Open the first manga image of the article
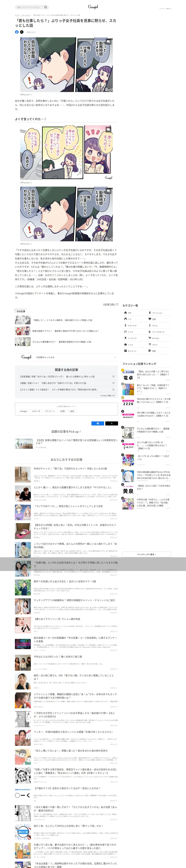The width and height of the screenshot is (186, 868). tap(66, 64)
